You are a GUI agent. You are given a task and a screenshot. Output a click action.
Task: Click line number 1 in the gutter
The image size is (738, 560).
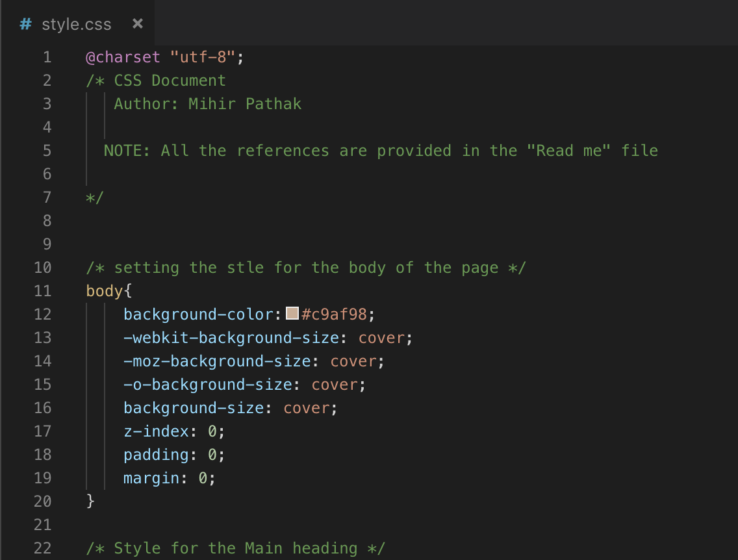click(x=47, y=57)
